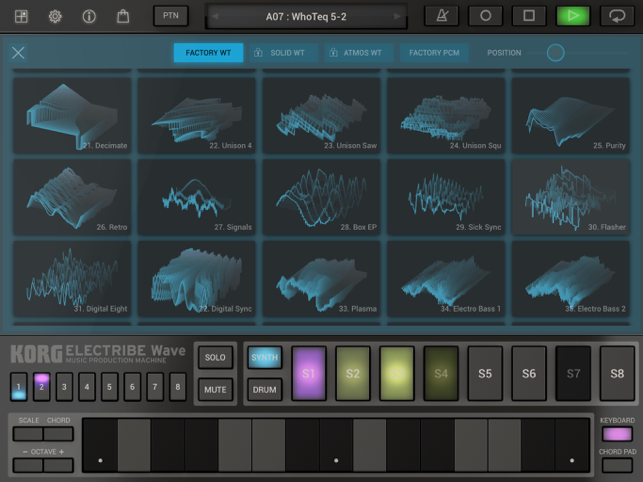Open the info icon
The width and height of the screenshot is (643, 482).
(89, 16)
